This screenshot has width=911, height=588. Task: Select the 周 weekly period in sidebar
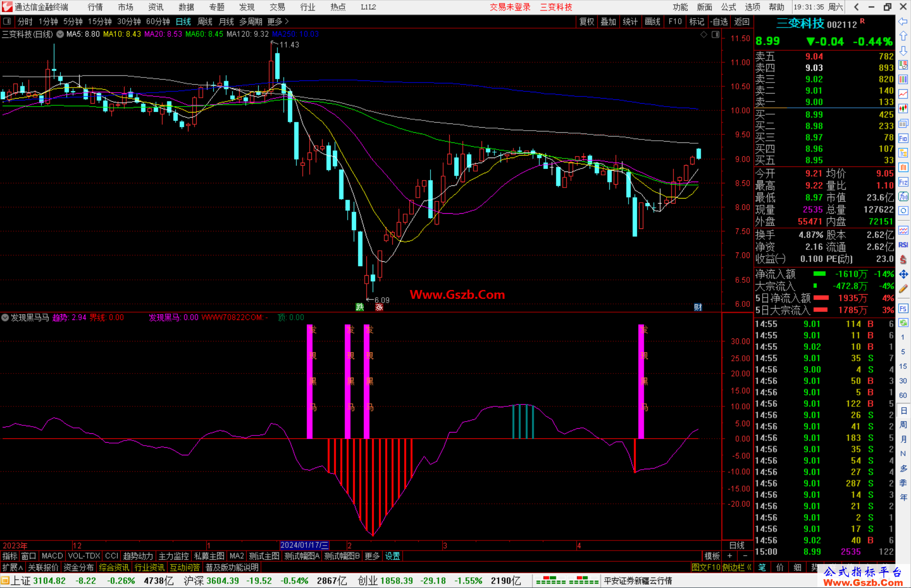pyautogui.click(x=903, y=424)
